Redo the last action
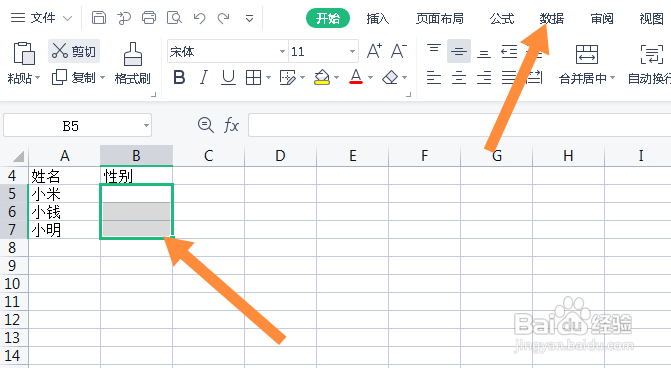This screenshot has width=671, height=368. coord(224,18)
